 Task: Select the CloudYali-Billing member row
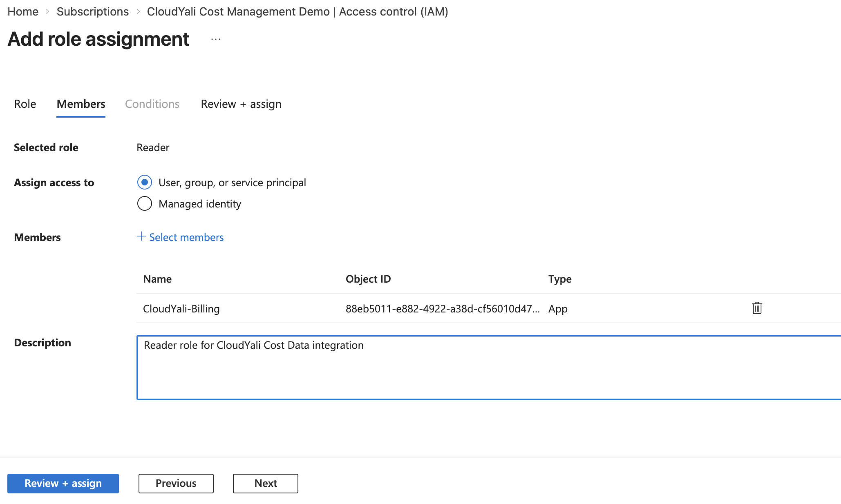181,308
